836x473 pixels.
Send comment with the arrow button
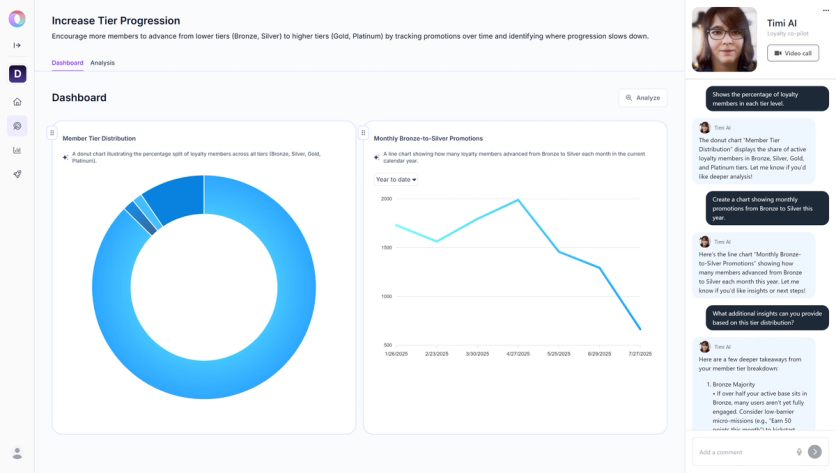pyautogui.click(x=815, y=452)
